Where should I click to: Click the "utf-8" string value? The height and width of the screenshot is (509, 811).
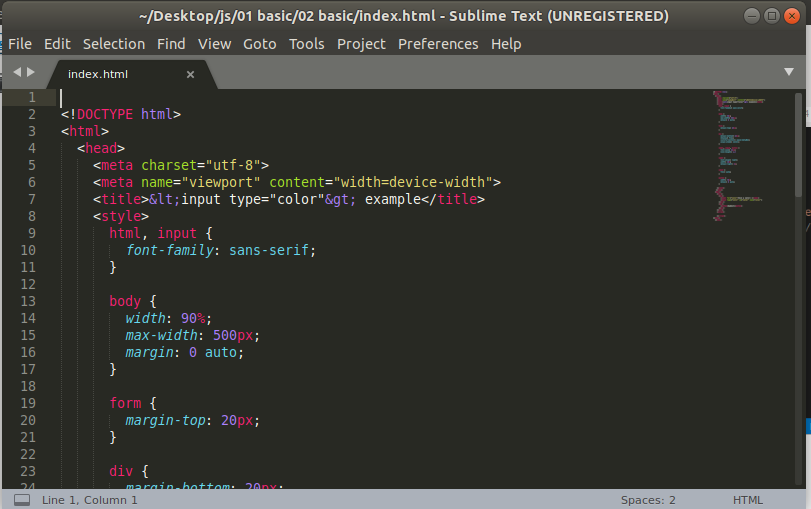233,166
